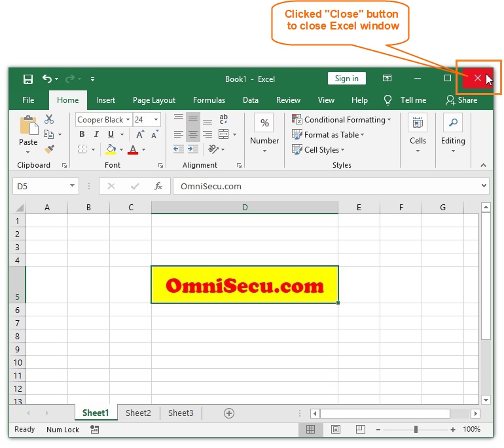504x448 pixels.
Task: Click the Share button
Action: pos(461,100)
